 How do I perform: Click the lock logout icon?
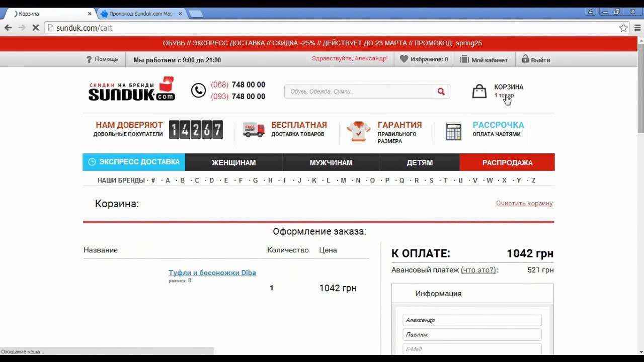(525, 59)
